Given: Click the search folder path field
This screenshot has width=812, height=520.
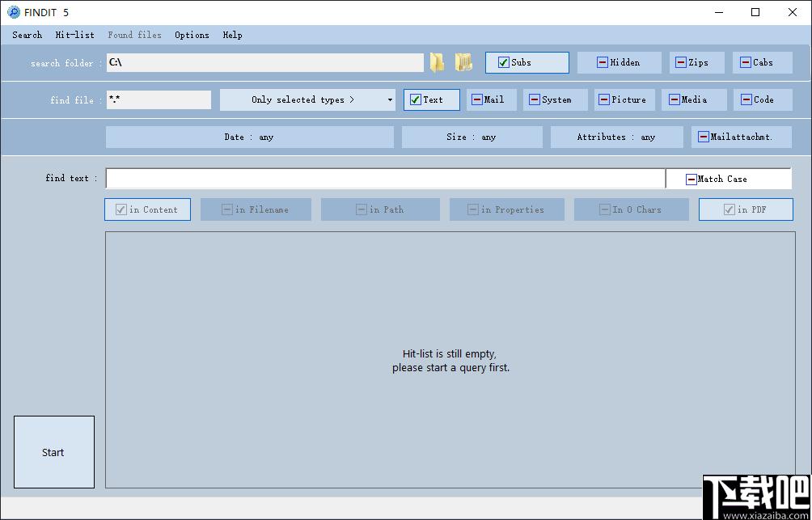Looking at the screenshot, I should (x=264, y=62).
